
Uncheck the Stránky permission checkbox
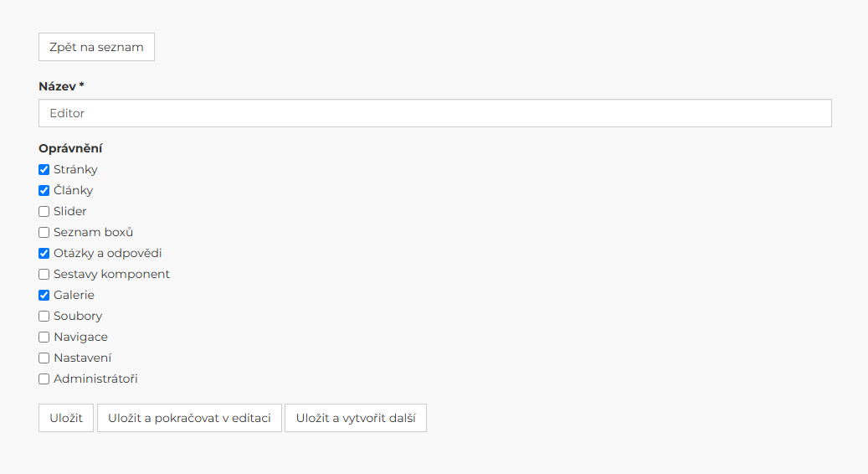(44, 169)
